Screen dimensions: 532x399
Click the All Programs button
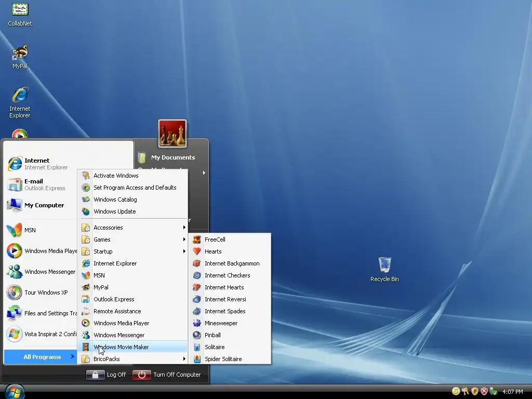41,357
